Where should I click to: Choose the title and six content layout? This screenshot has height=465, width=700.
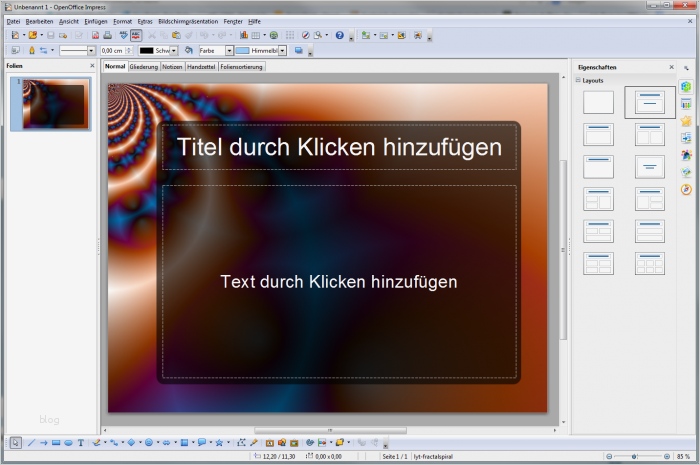tap(650, 263)
